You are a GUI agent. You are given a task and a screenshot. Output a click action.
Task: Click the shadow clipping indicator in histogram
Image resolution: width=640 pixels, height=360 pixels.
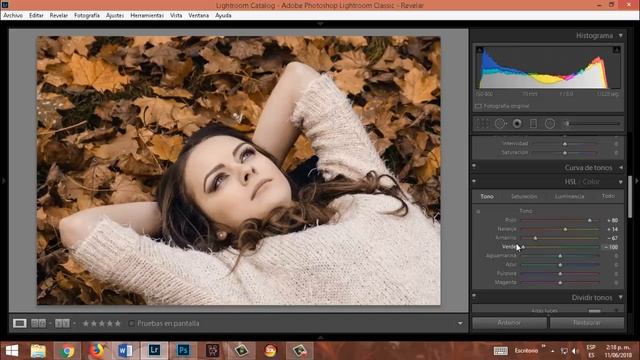(x=480, y=50)
